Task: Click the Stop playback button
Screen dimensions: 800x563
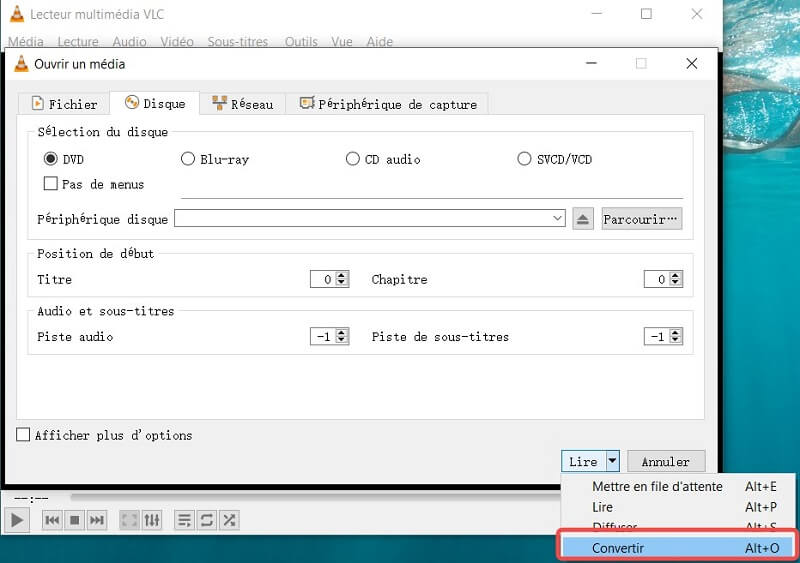Action: coord(74,520)
